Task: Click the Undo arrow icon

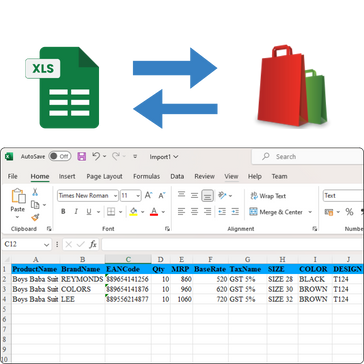Action: pos(96,156)
